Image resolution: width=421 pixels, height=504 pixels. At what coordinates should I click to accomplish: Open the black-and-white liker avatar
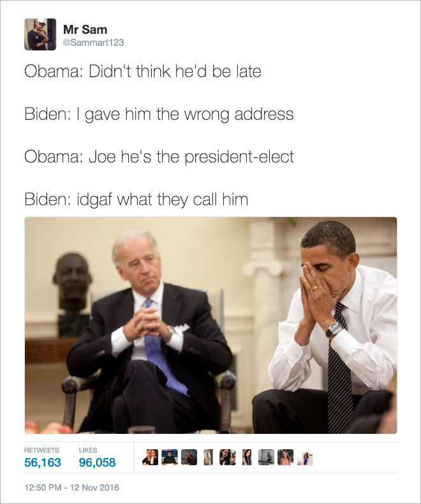pyautogui.click(x=267, y=457)
